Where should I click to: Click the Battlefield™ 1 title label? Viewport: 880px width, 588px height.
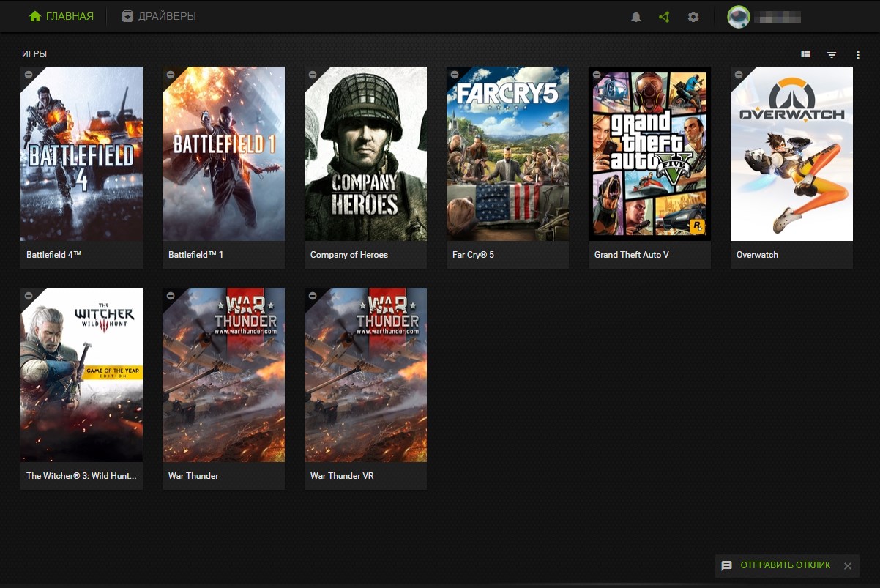pos(195,255)
